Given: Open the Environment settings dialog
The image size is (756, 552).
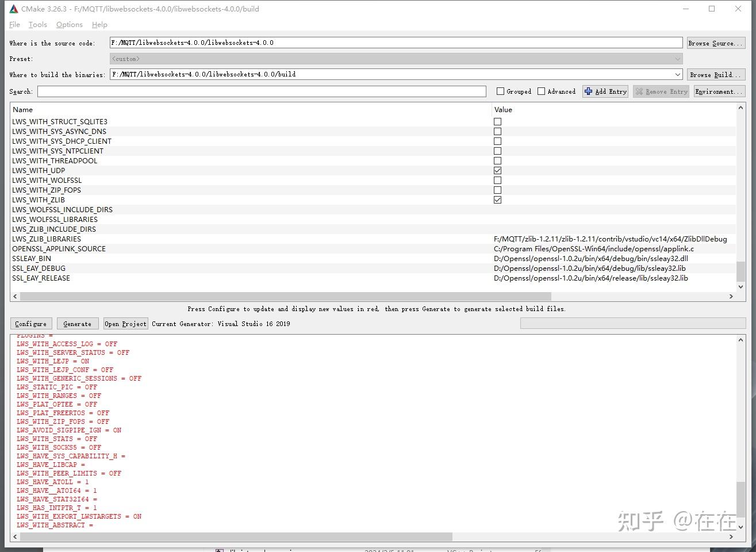Looking at the screenshot, I should tap(718, 91).
